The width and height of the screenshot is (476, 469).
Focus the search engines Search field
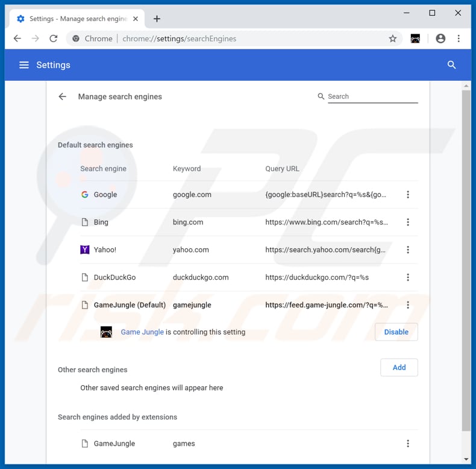point(372,96)
